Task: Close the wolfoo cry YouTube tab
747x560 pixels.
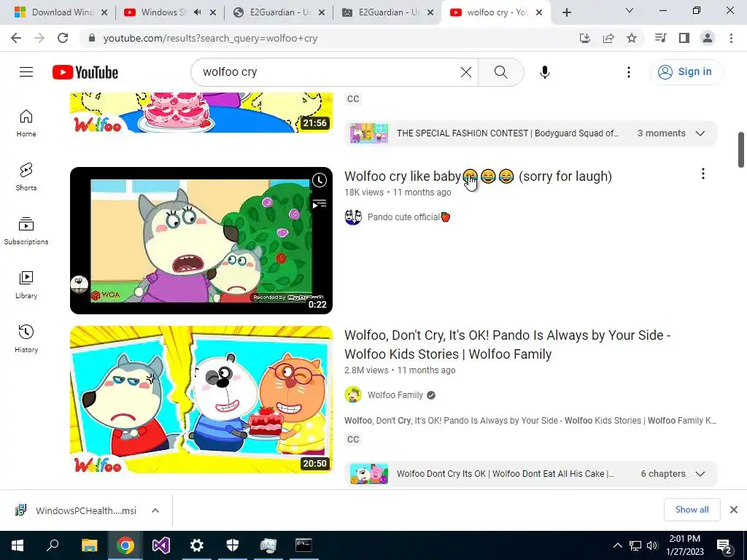Action: (x=539, y=12)
